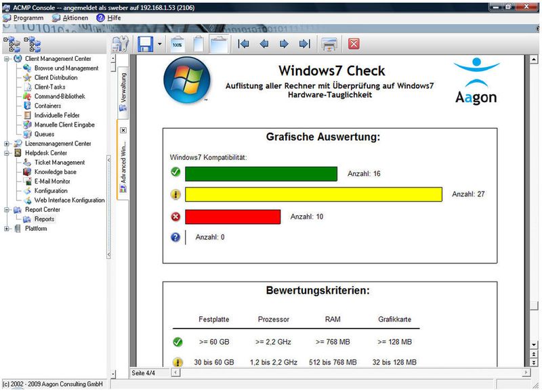Select Reports under Report Center
Viewport: 542px width, 392px height.
pyautogui.click(x=44, y=219)
